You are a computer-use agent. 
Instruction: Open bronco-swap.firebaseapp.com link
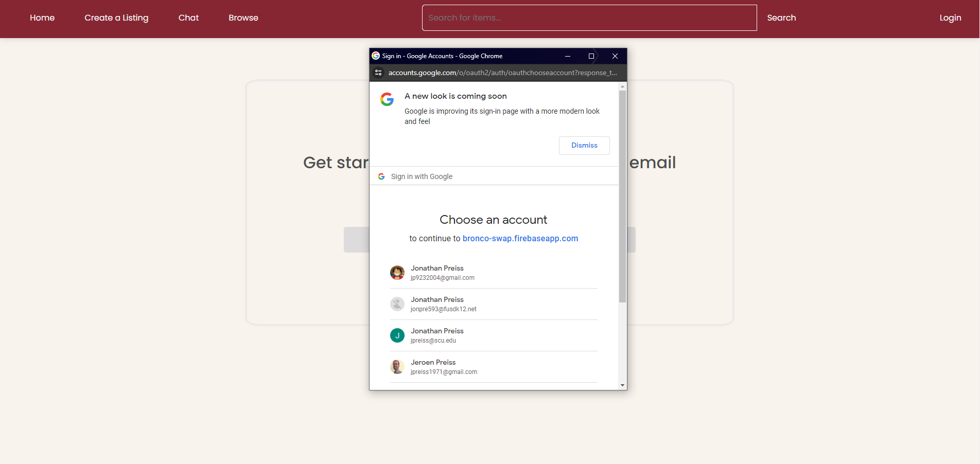(x=520, y=239)
